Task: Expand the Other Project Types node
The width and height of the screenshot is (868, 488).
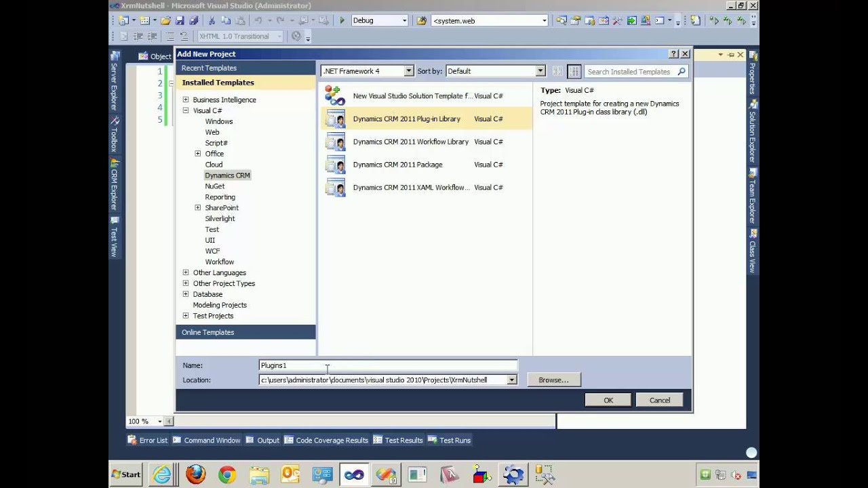Action: click(x=186, y=283)
